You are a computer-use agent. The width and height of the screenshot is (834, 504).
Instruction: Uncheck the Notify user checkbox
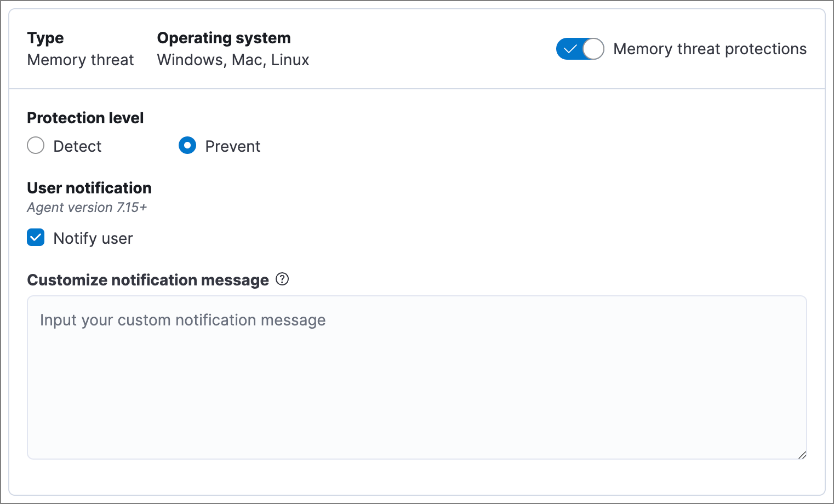[36, 238]
